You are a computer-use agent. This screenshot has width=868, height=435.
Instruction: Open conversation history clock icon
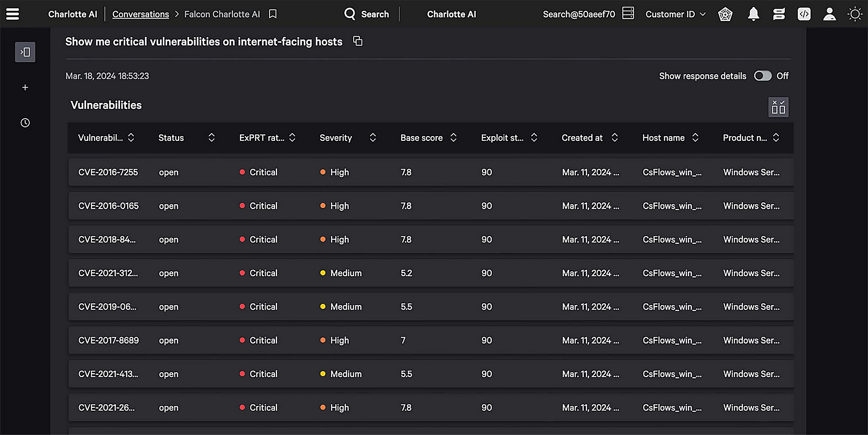[25, 123]
